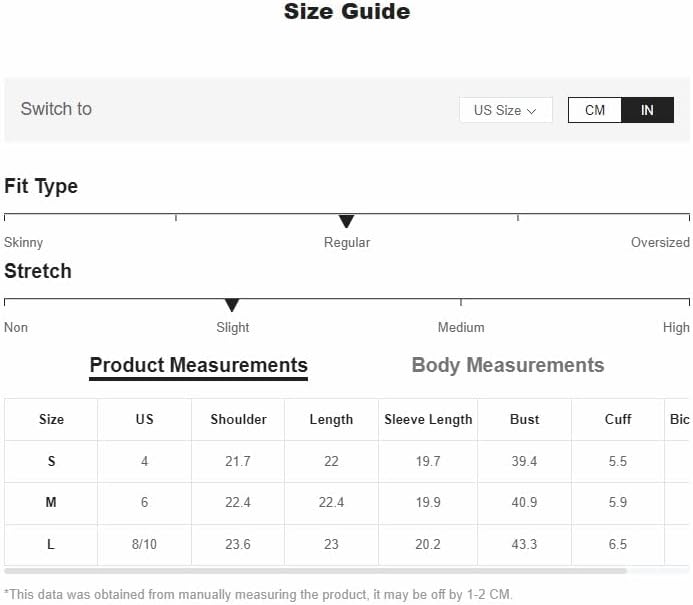Screen dimensions: 693x605
Task: Click the Oversized fit label
Action: point(660,242)
